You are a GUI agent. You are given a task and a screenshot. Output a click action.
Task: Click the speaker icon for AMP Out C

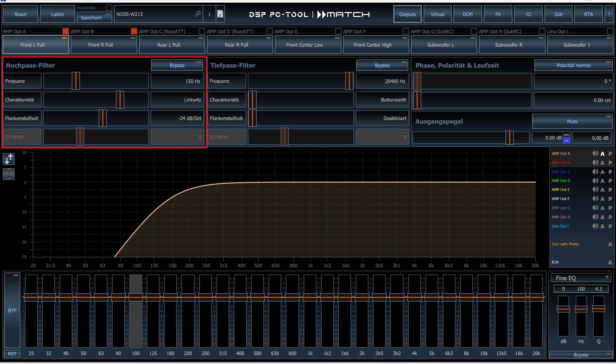click(x=595, y=172)
